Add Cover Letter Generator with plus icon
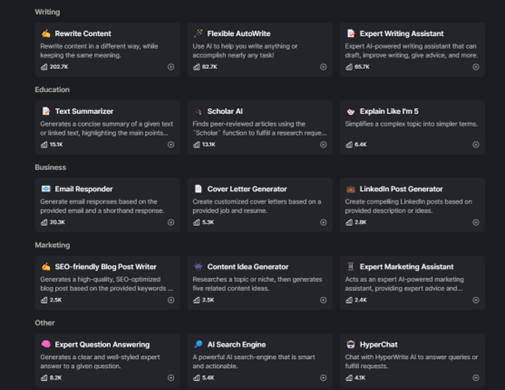This screenshot has height=390, width=505. [x=323, y=222]
